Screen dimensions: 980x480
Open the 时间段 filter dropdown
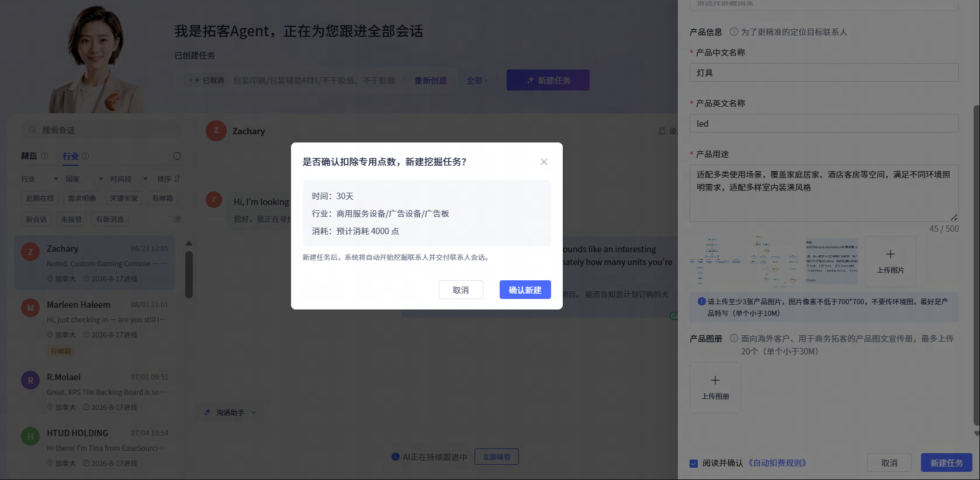(x=129, y=179)
